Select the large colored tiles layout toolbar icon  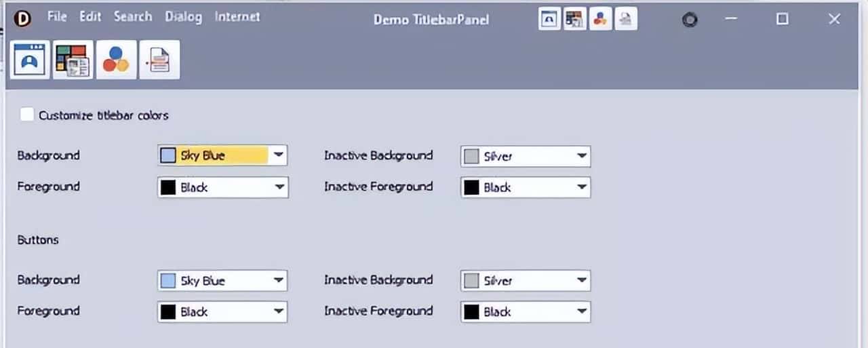pyautogui.click(x=73, y=60)
